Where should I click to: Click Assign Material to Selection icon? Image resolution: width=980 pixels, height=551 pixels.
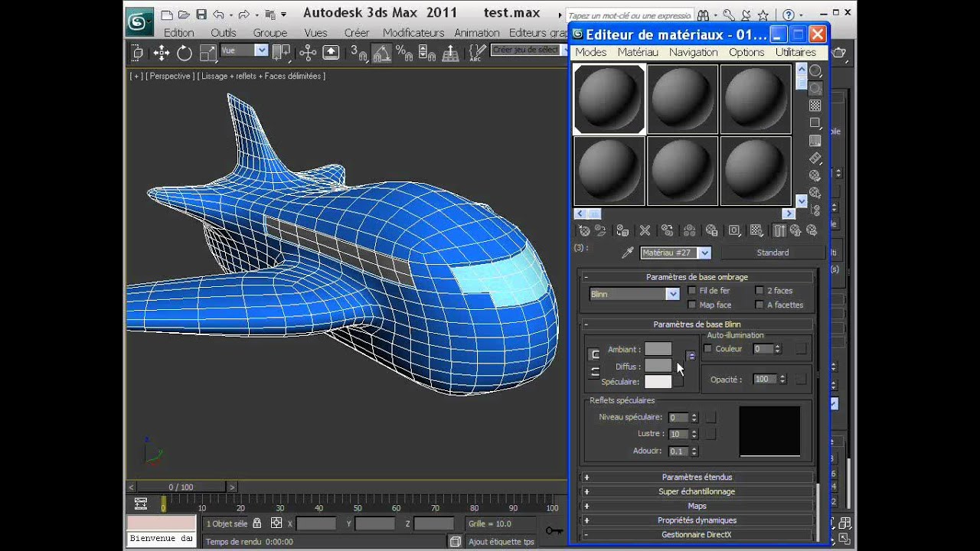pos(622,230)
